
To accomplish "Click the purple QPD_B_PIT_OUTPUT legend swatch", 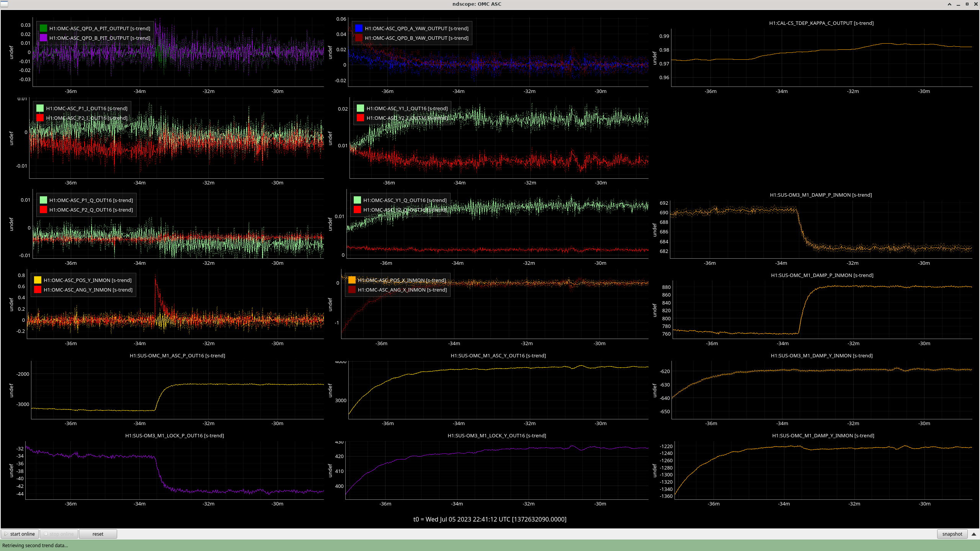I will 43,38.
